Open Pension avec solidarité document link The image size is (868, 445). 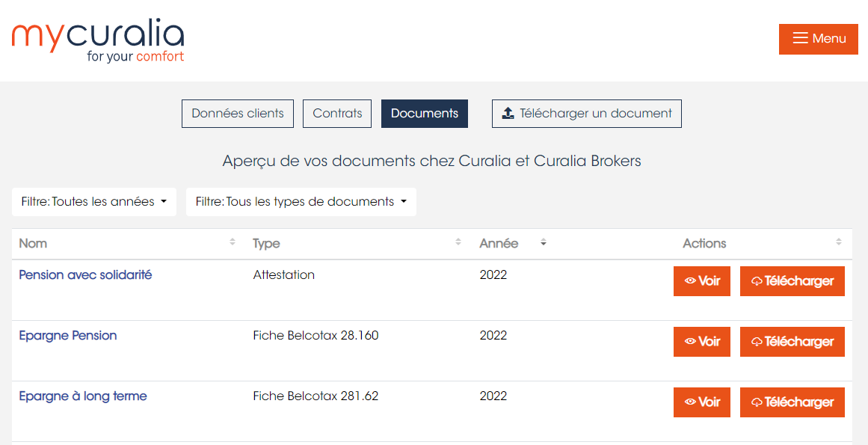tap(85, 275)
